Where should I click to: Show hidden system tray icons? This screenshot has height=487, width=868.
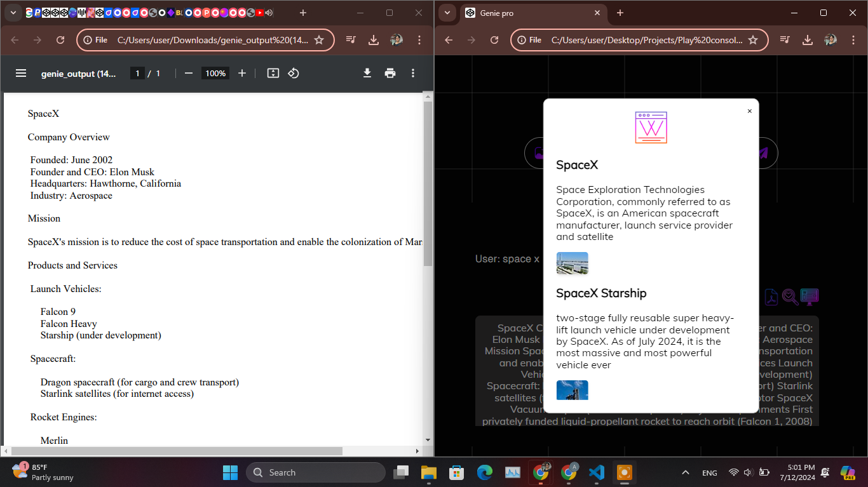click(x=686, y=472)
